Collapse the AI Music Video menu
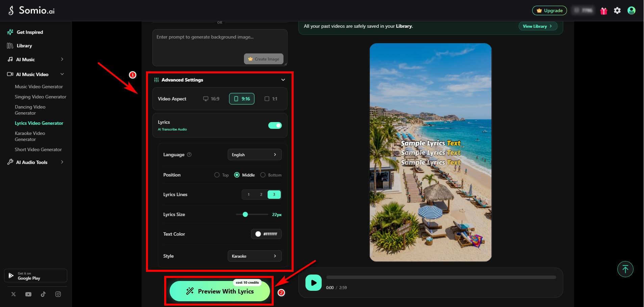Viewport: 644px width, 307px height. point(62,74)
